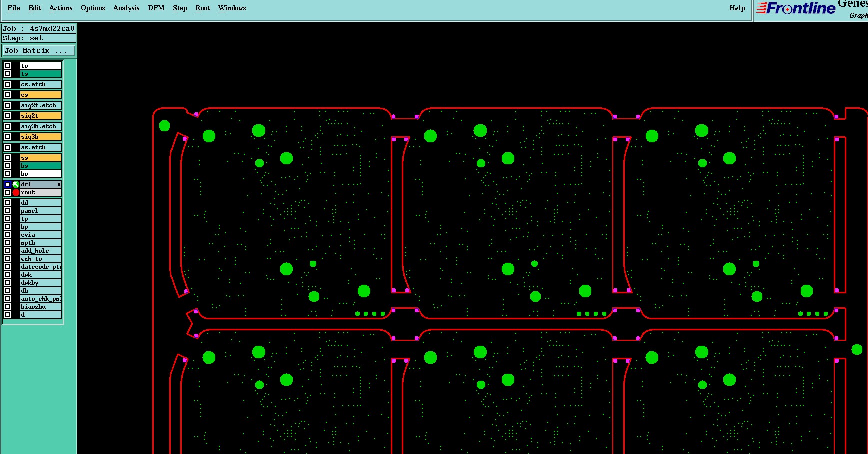Screen dimensions: 868x454
Task: Select the dh layer name
Action: pos(41,291)
